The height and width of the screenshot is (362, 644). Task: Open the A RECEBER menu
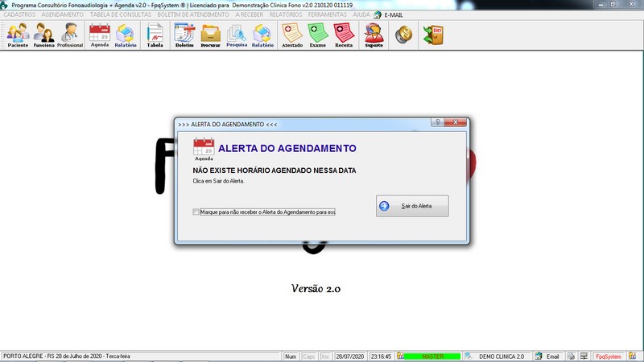(x=250, y=14)
